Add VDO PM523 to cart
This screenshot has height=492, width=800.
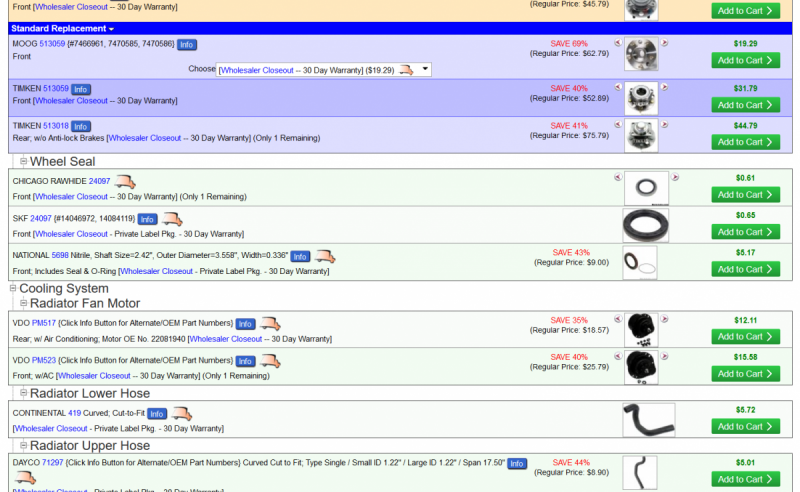click(x=745, y=374)
